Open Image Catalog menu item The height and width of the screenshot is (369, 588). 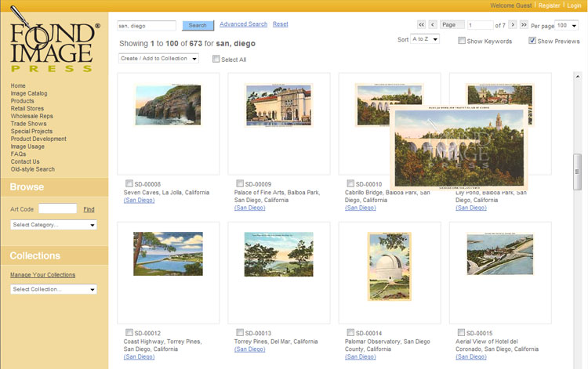tap(29, 93)
